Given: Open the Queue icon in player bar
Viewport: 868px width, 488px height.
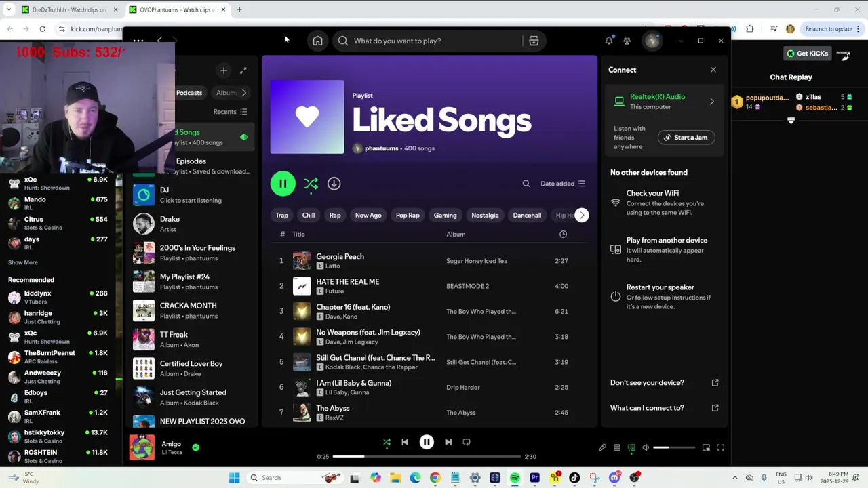Looking at the screenshot, I should 617,447.
